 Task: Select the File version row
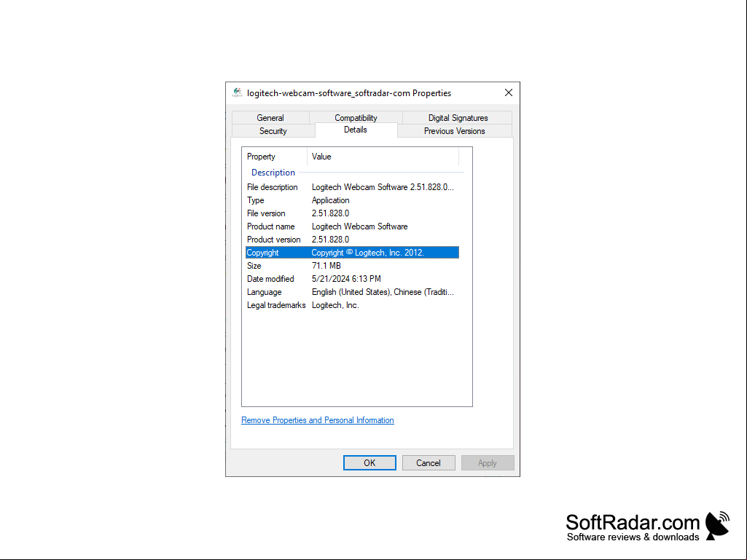click(x=352, y=213)
